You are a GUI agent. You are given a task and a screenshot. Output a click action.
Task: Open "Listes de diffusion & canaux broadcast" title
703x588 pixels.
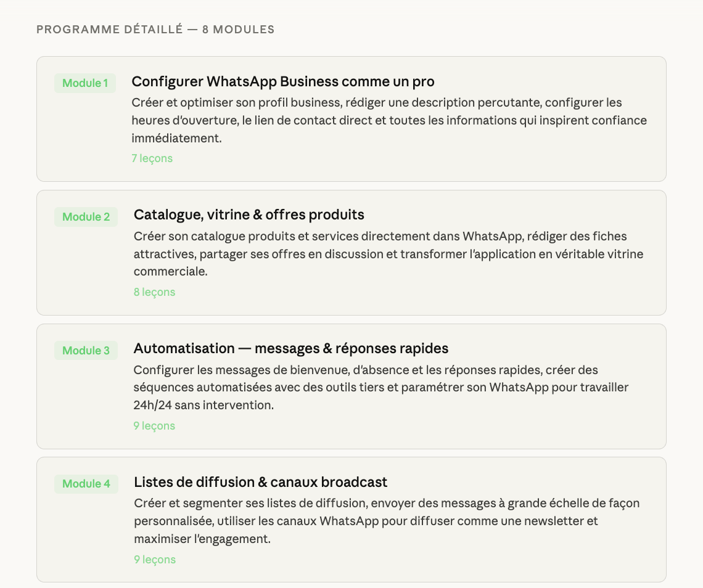261,481
